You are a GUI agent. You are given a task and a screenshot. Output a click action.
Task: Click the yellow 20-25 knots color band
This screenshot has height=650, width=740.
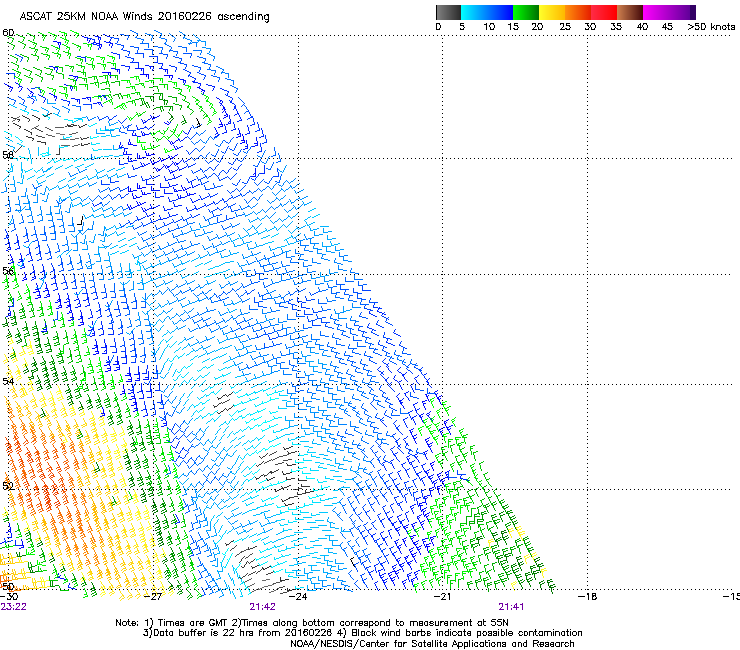[552, 12]
